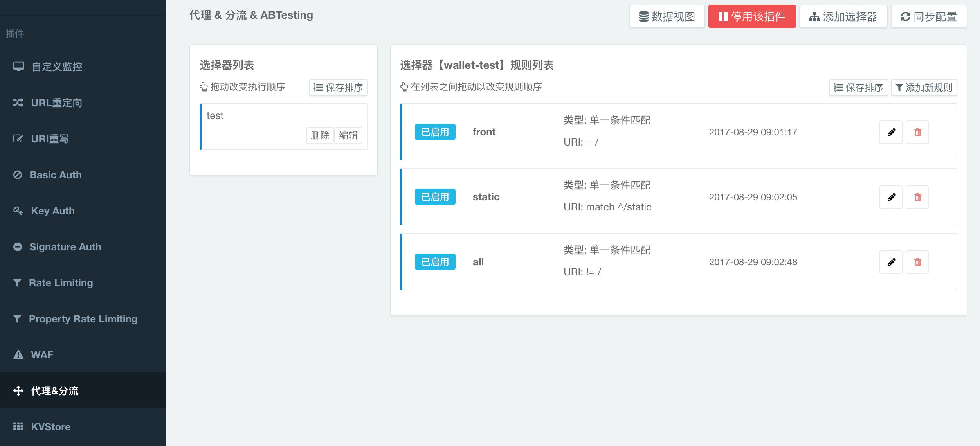Click the rule name all
The image size is (980, 446).
(x=478, y=262)
